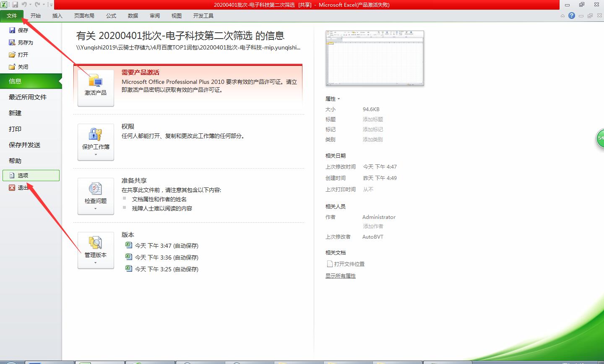Click 添加标题 field to add a title
Viewport: 604px width, 364px height.
pos(373,120)
